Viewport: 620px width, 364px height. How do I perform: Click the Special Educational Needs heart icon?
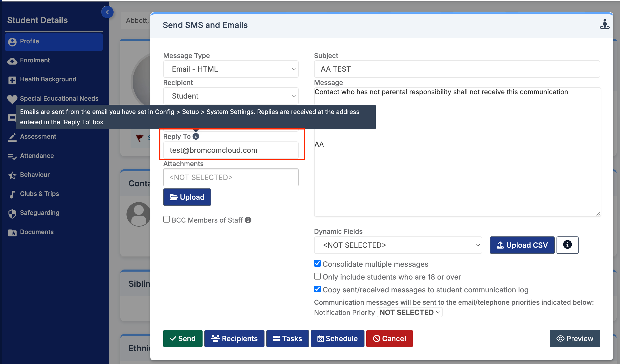[12, 99]
